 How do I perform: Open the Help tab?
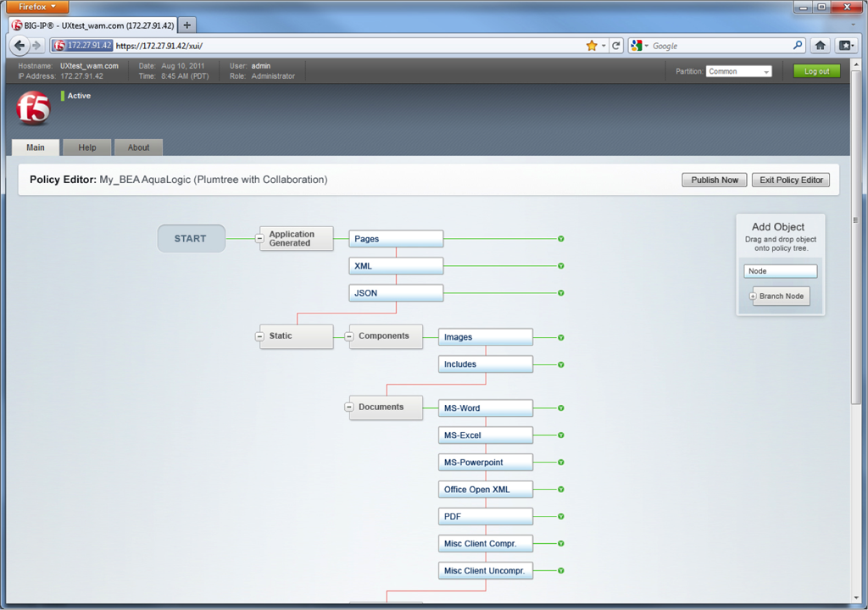(87, 147)
